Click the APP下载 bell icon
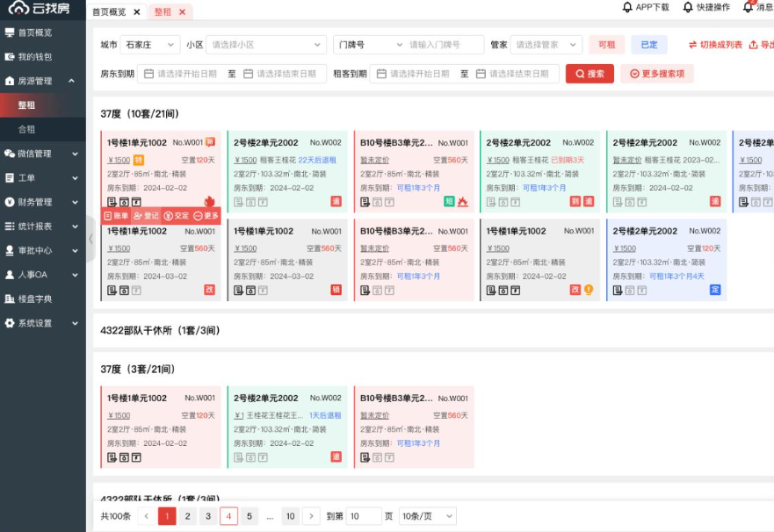 (627, 7)
